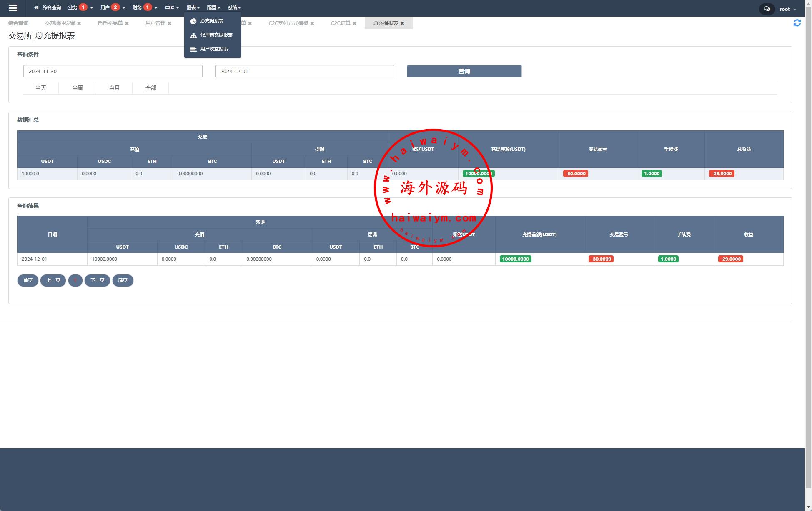This screenshot has width=812, height=511.
Task: Open the C2C dropdown menu
Action: tap(171, 7)
